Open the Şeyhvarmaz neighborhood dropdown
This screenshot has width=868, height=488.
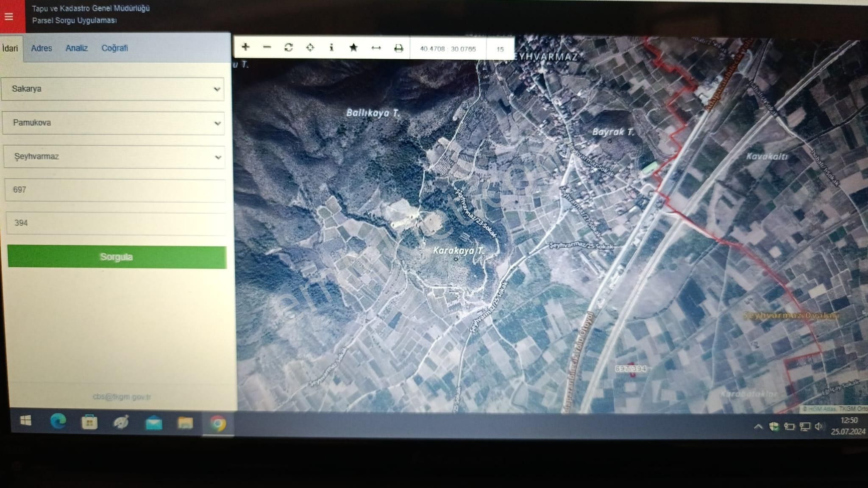click(x=114, y=157)
